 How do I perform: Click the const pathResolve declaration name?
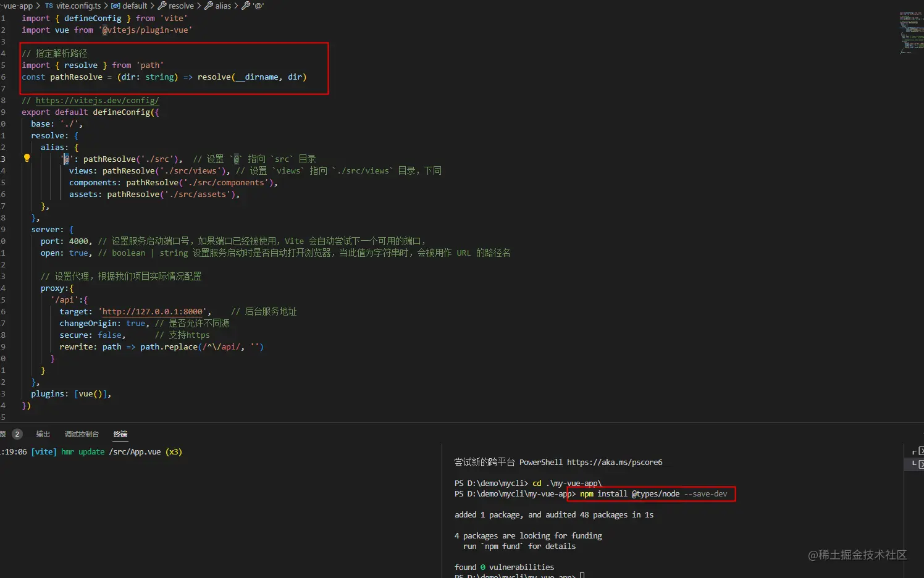(76, 77)
